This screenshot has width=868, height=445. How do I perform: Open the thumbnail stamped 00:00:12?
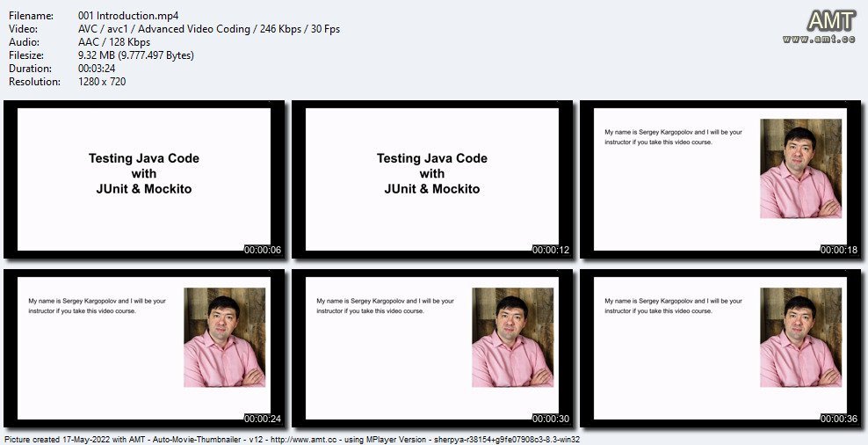(432, 179)
